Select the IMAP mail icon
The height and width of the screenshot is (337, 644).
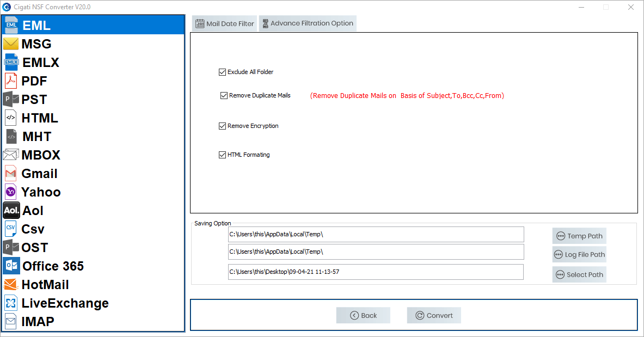pyautogui.click(x=11, y=321)
